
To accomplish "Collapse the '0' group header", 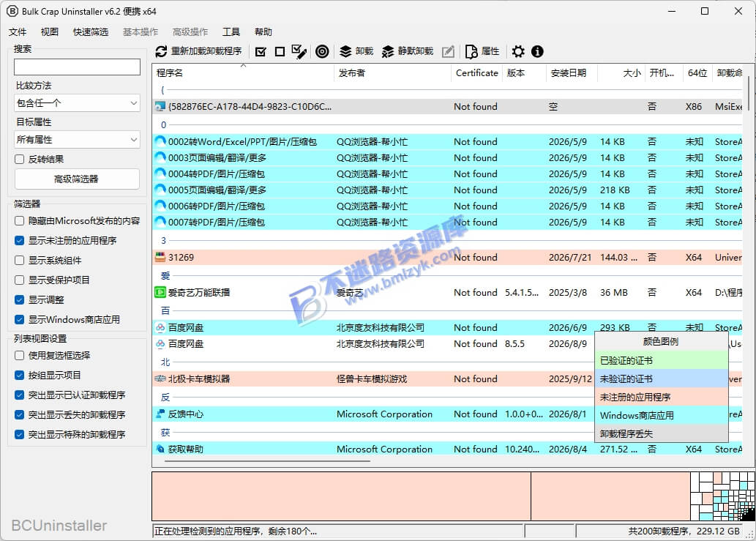I will 163,125.
